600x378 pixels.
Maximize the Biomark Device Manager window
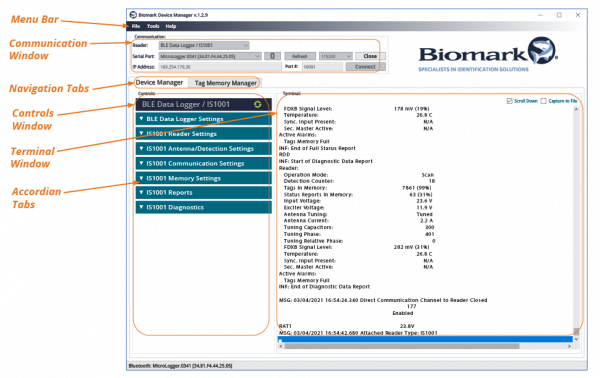point(559,15)
